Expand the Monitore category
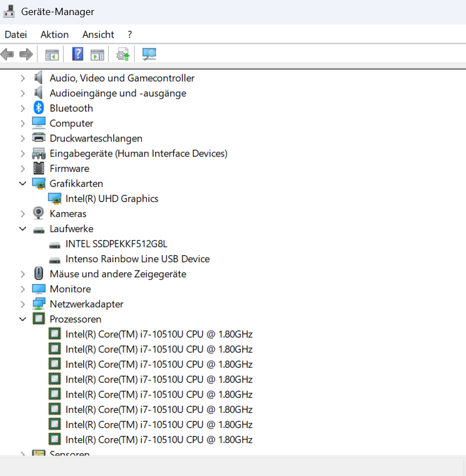466x476 pixels. pyautogui.click(x=23, y=289)
